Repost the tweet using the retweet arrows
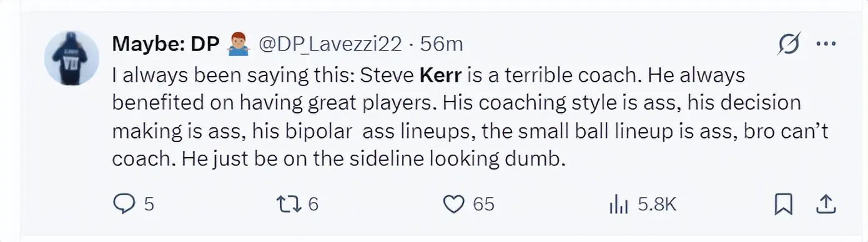Image resolution: width=868 pixels, height=242 pixels. click(x=289, y=204)
